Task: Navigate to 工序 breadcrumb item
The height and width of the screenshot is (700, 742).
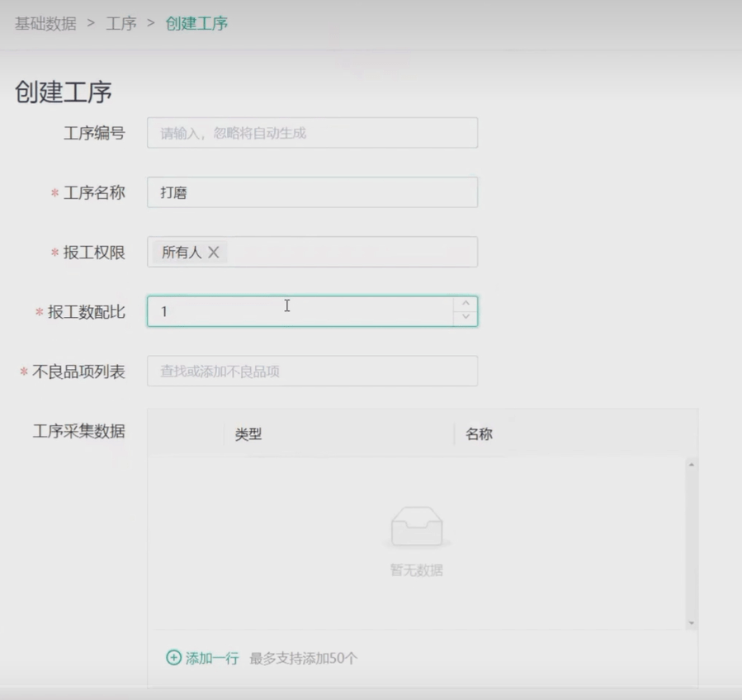Action: tap(121, 23)
